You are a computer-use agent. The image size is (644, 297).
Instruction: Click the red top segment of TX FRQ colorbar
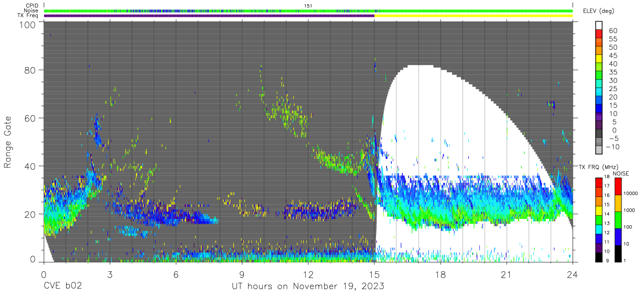599,182
